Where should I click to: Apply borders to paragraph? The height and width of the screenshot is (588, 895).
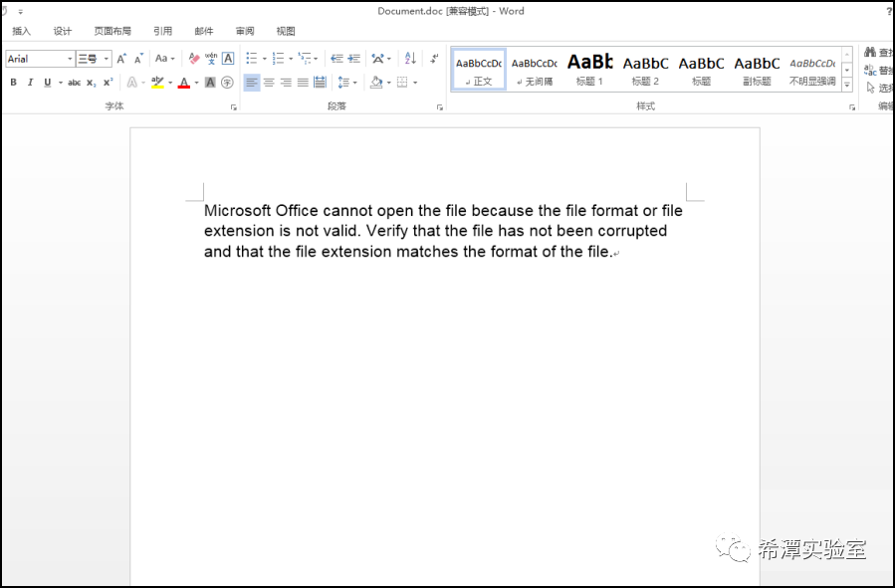tap(402, 83)
